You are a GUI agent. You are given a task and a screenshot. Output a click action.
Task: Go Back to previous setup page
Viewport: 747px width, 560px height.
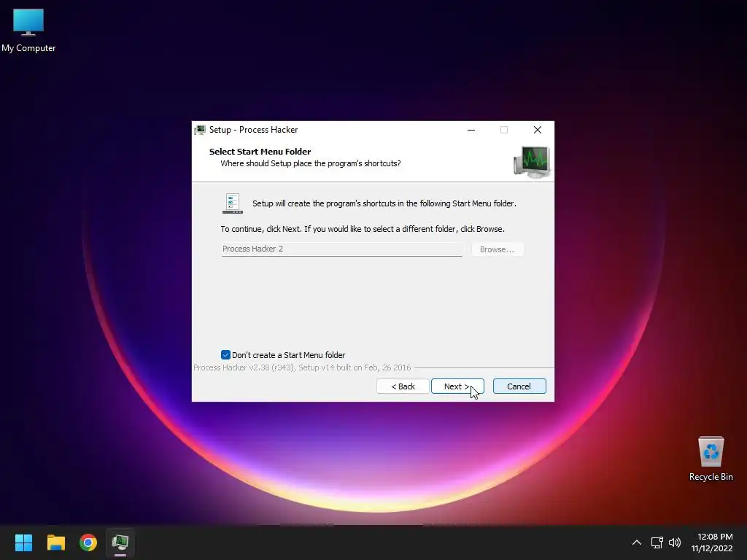tap(403, 386)
